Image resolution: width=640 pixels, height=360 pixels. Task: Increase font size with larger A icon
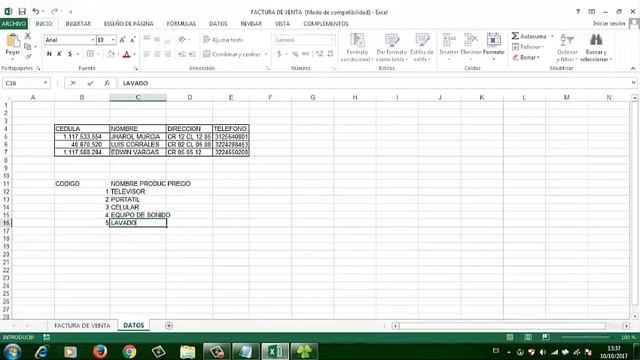[x=122, y=40]
